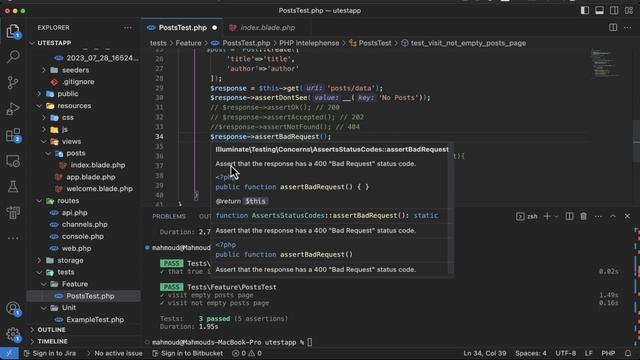Maximize the panel size chevron

pyautogui.click(x=613, y=216)
